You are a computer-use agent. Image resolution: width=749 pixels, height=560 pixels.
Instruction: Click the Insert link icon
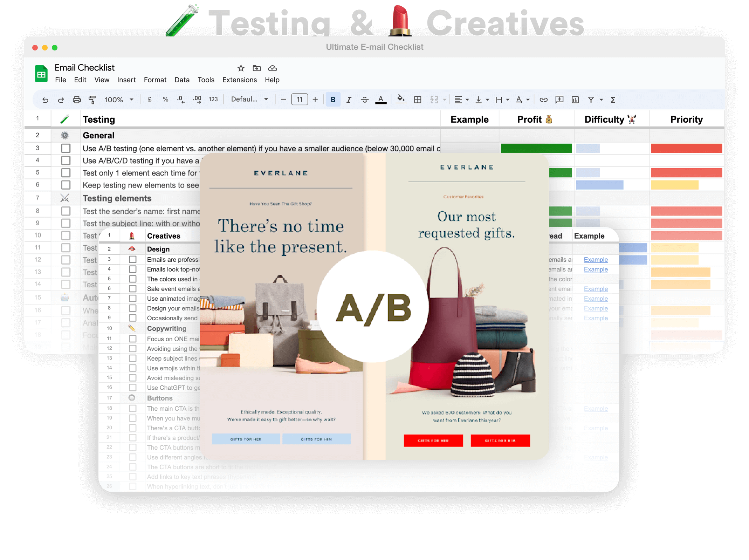(543, 100)
